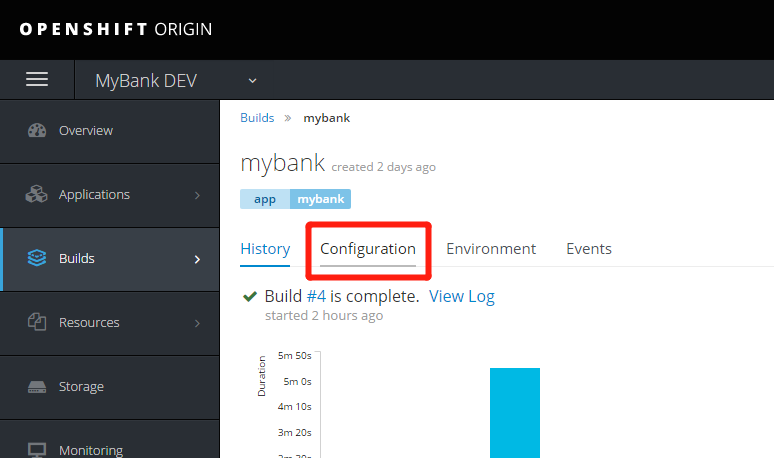The image size is (774, 458).
Task: Open the build #4 link
Action: point(317,297)
